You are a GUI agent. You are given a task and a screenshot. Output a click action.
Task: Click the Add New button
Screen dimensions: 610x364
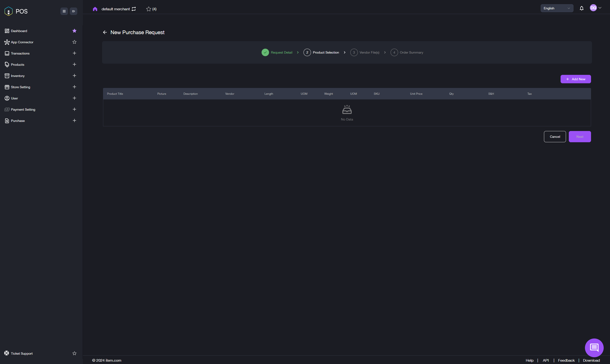(575, 79)
